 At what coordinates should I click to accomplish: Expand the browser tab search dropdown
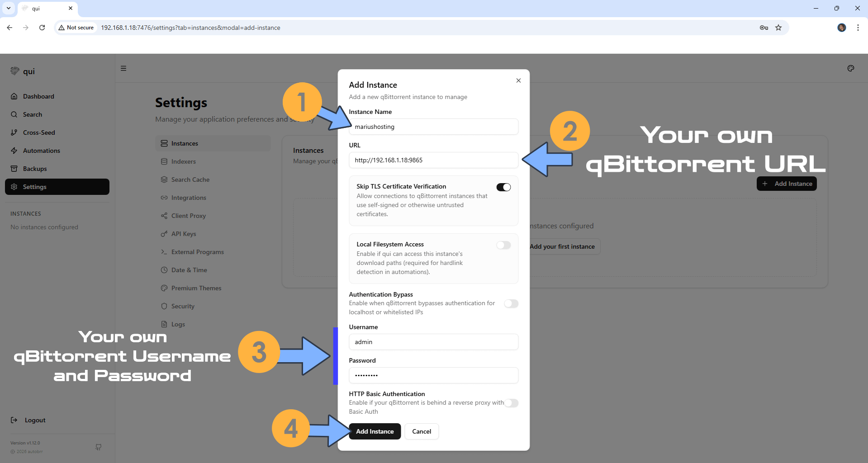(9, 8)
